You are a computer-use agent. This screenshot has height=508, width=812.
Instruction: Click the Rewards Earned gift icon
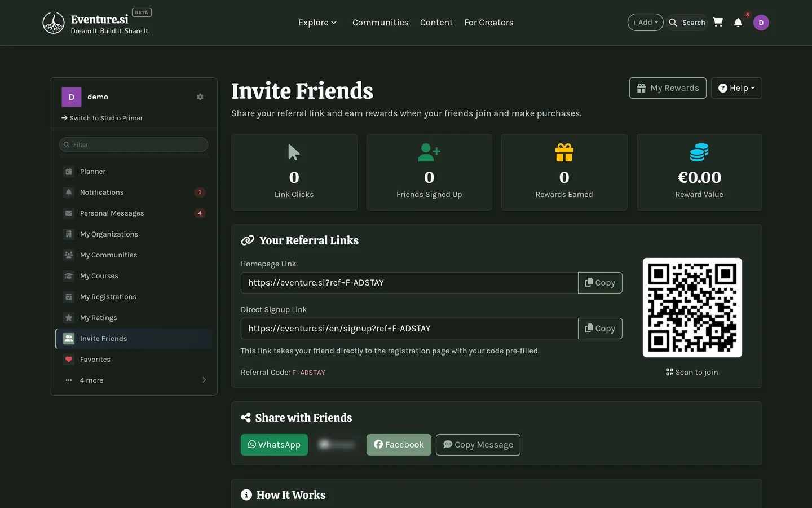[564, 152]
